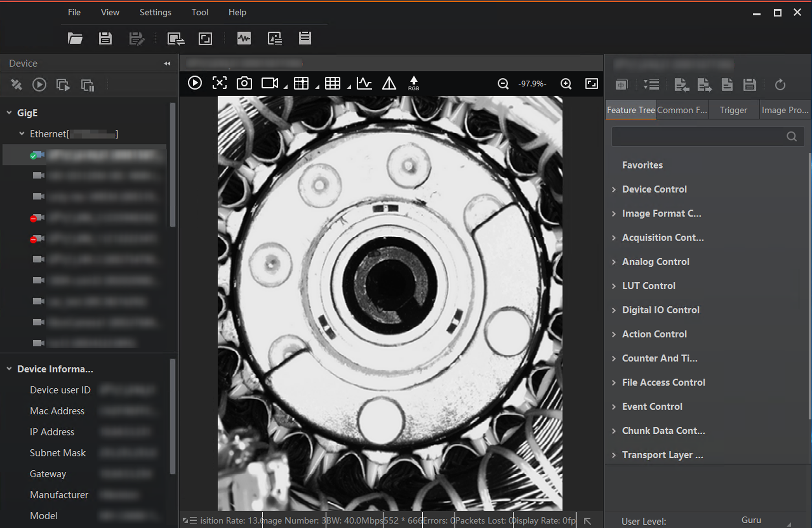Click the RGB white balance icon
This screenshot has height=528, width=812.
pos(413,83)
